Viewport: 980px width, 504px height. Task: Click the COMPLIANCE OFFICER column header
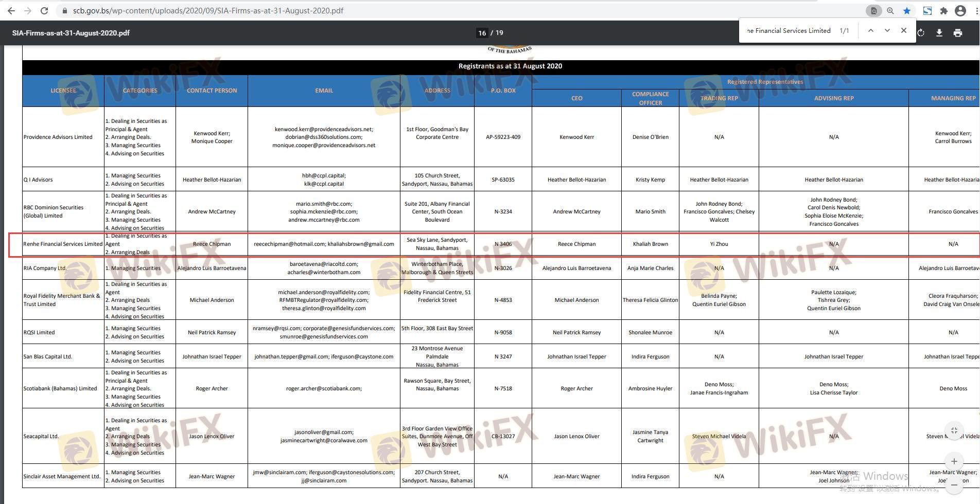tap(651, 98)
